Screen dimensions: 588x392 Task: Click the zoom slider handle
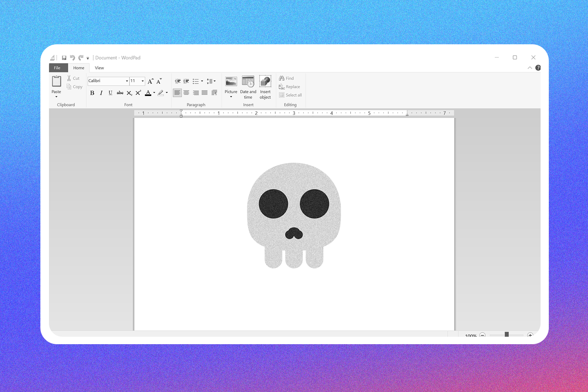[x=506, y=334]
